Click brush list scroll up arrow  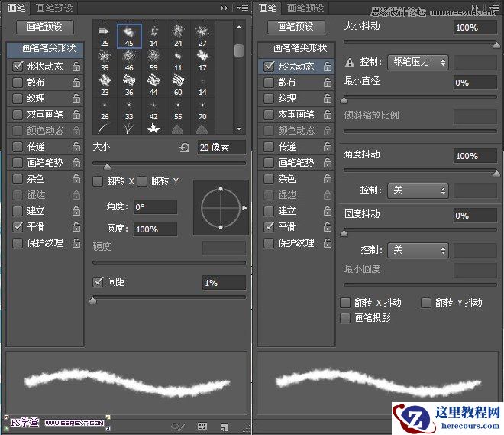[x=239, y=27]
